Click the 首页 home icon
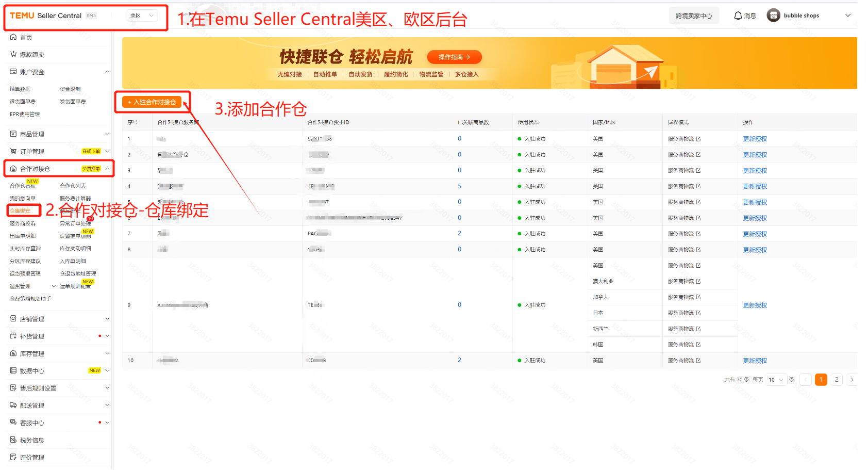 pos(13,37)
